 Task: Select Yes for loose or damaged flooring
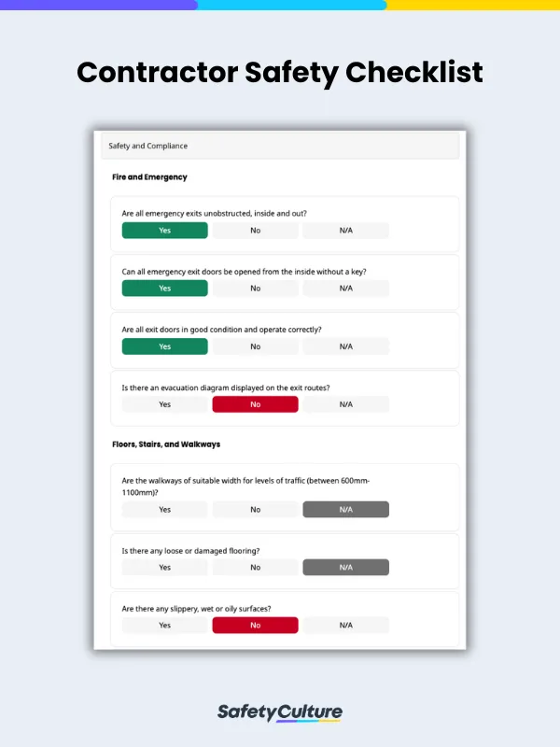coord(163,567)
